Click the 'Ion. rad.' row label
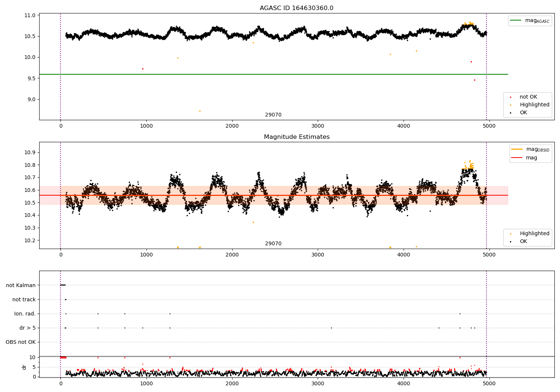560x392 pixels. pyautogui.click(x=25, y=314)
